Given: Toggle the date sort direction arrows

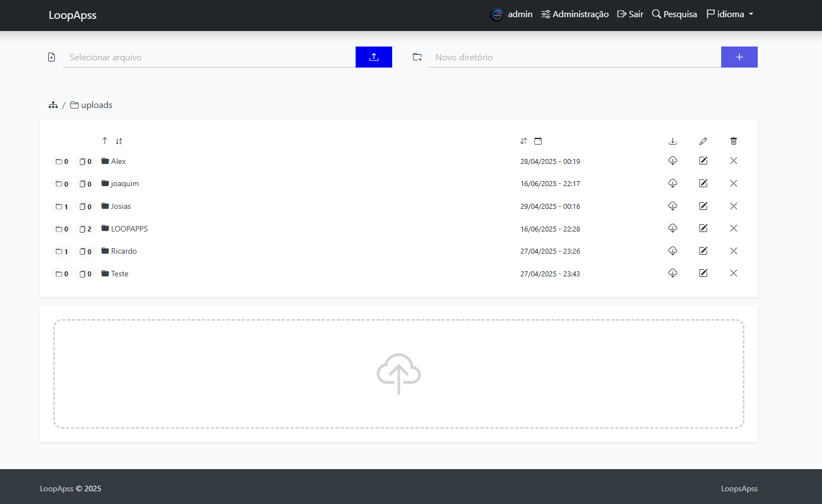Looking at the screenshot, I should (523, 141).
